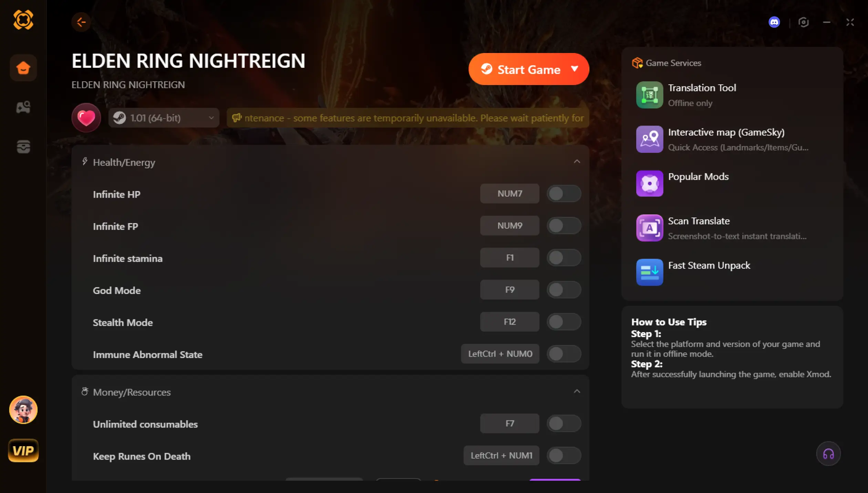Screen dimensions: 868x493
Task: Open the game search sidebar icon
Action: click(23, 107)
